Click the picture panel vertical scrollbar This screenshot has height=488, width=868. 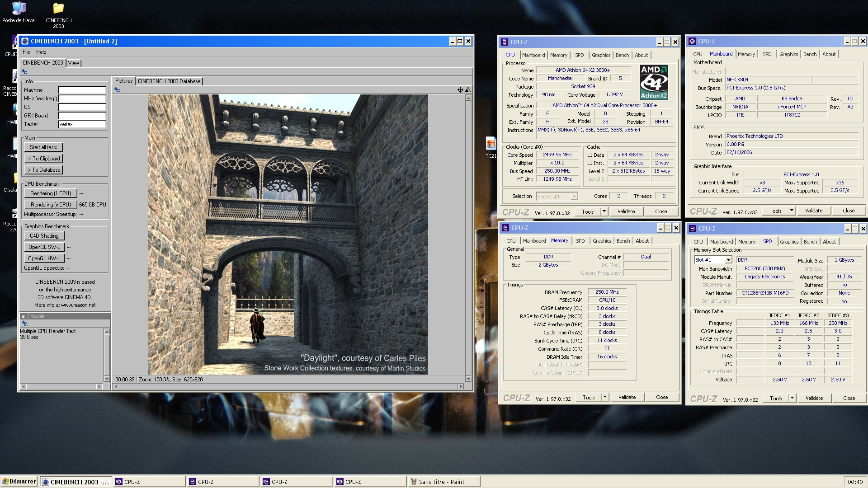468,239
